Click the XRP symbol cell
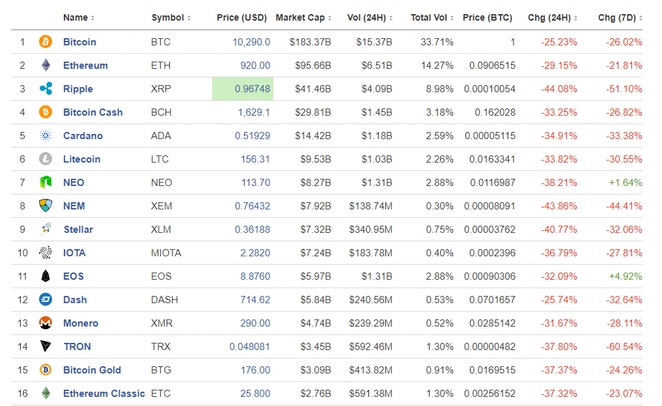Screen dimensions: 662x406 pyautogui.click(x=161, y=89)
